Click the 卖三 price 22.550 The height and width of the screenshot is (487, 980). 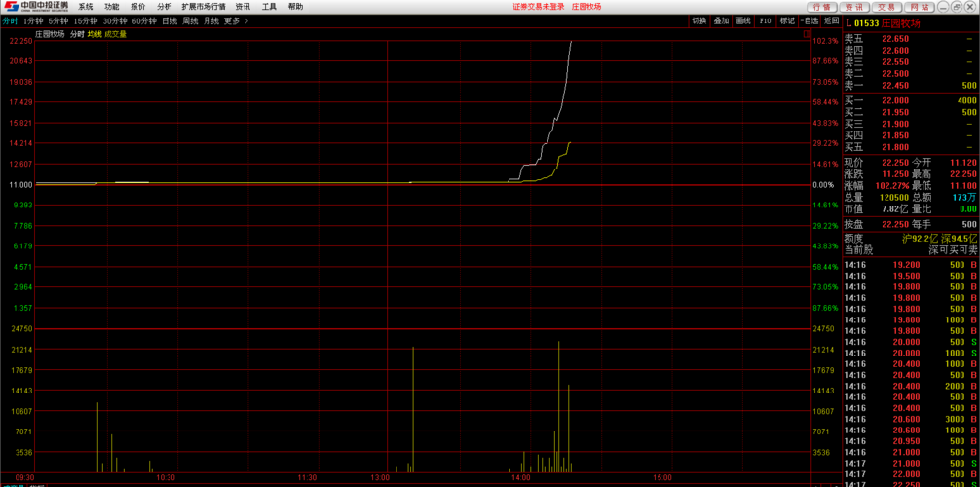(895, 62)
